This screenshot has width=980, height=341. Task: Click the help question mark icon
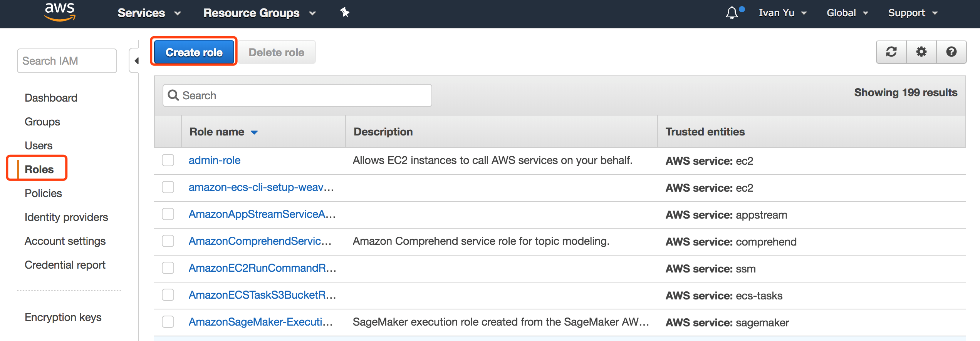951,52
